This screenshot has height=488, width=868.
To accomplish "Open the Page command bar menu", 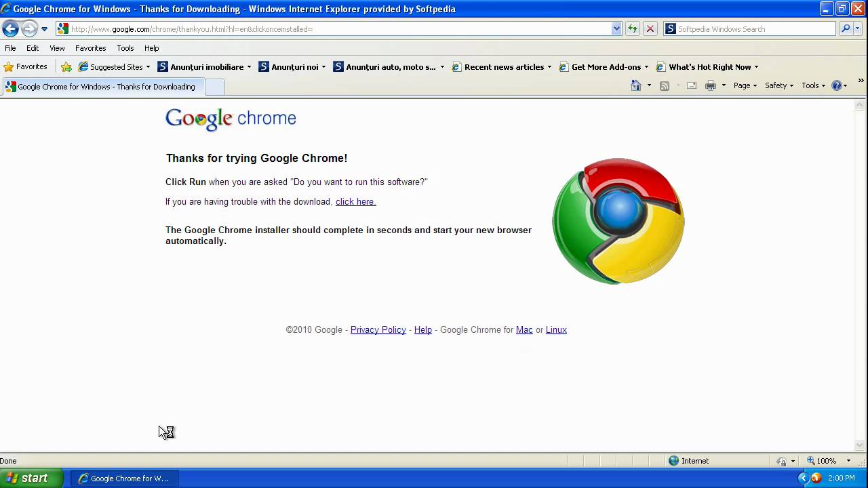I will 745,85.
